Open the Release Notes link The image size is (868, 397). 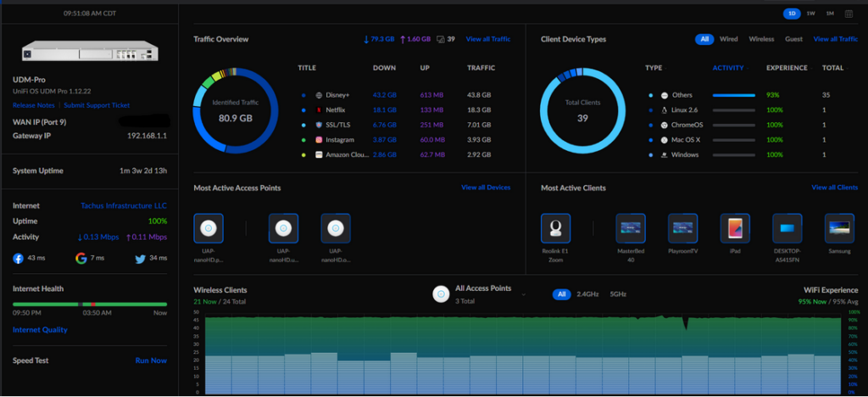coord(34,105)
